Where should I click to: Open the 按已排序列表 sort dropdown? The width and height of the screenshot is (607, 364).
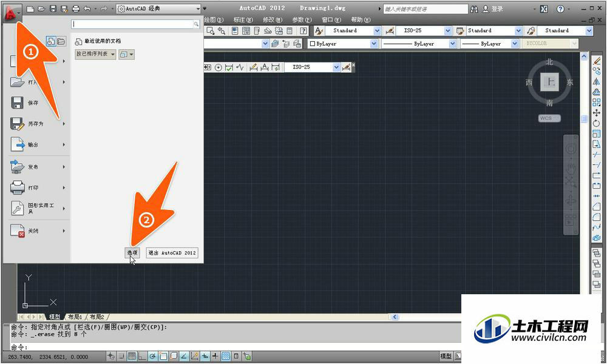click(95, 54)
